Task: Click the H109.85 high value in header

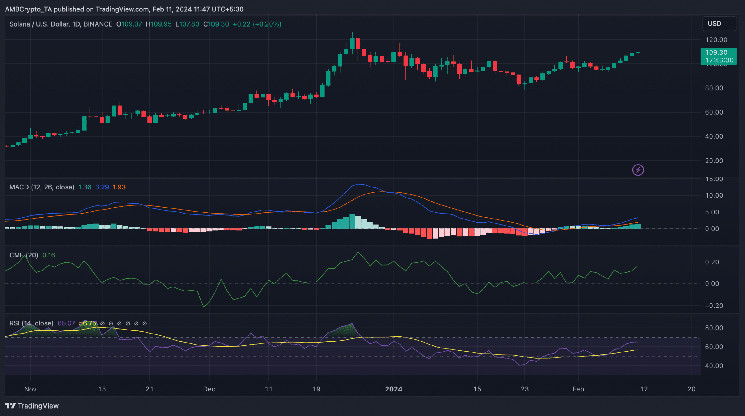Action: click(158, 24)
